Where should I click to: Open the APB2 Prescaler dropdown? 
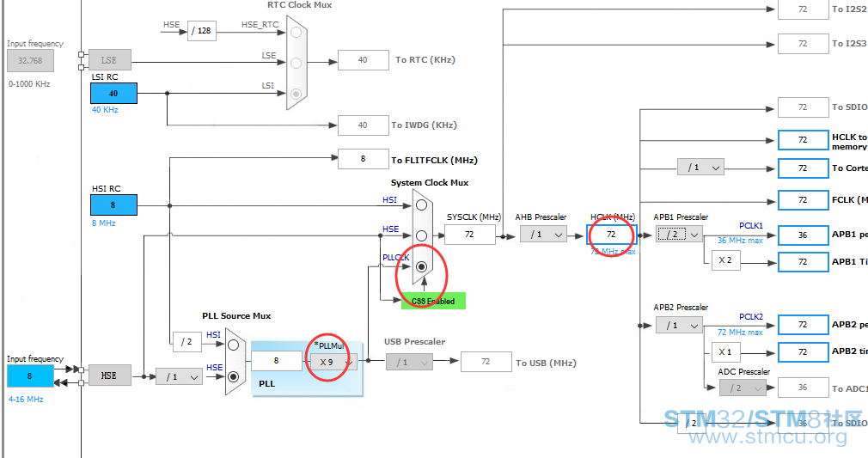tap(679, 325)
